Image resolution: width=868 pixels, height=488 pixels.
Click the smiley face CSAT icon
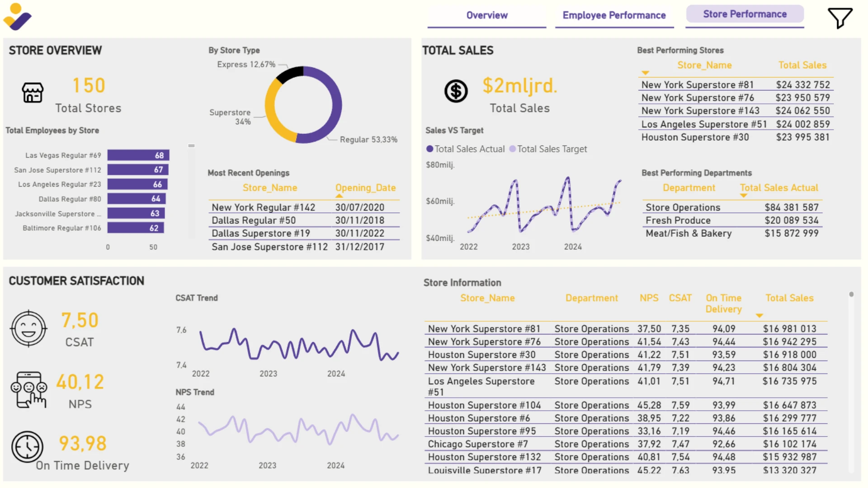point(28,328)
